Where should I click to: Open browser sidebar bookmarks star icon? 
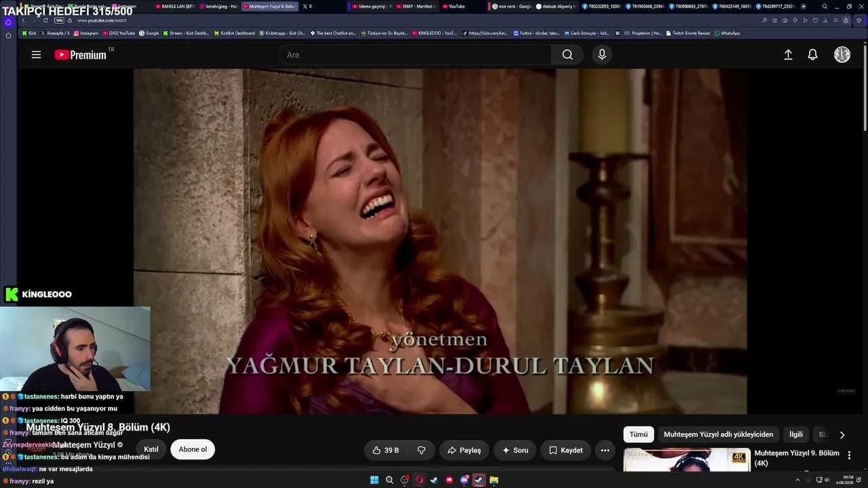[x=8, y=35]
